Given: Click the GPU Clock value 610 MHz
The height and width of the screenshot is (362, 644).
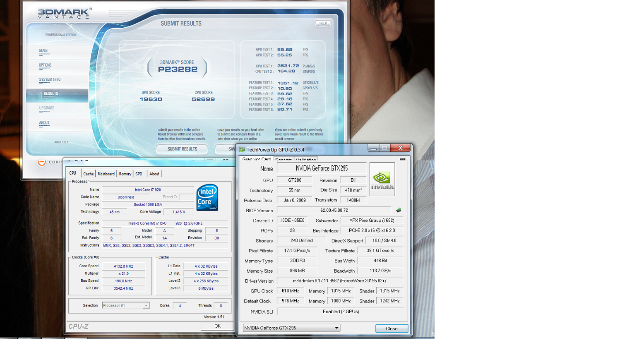Looking at the screenshot, I should tap(291, 291).
